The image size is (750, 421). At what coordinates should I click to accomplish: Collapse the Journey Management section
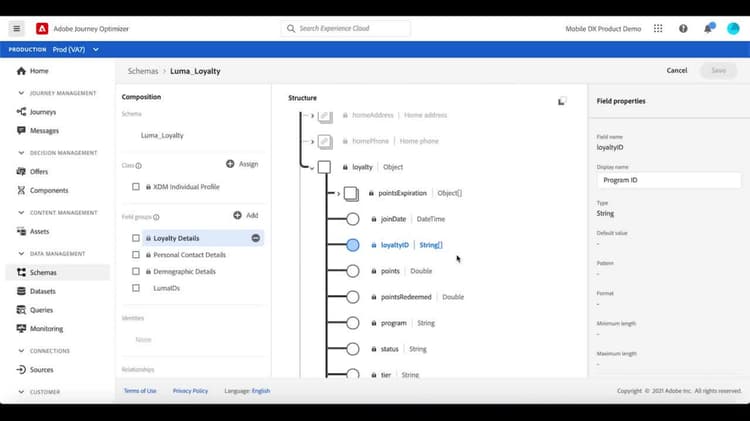click(21, 93)
